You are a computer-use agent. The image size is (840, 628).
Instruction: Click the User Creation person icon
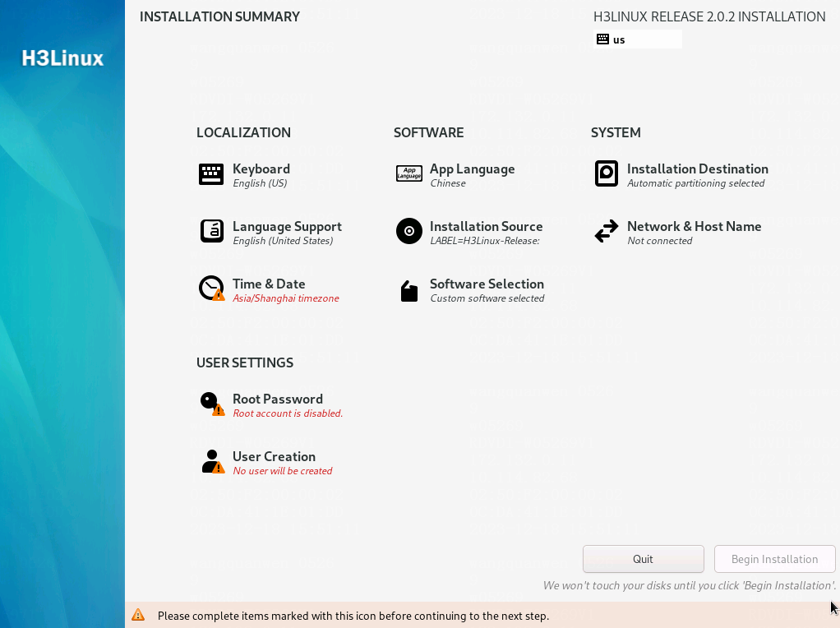213,461
